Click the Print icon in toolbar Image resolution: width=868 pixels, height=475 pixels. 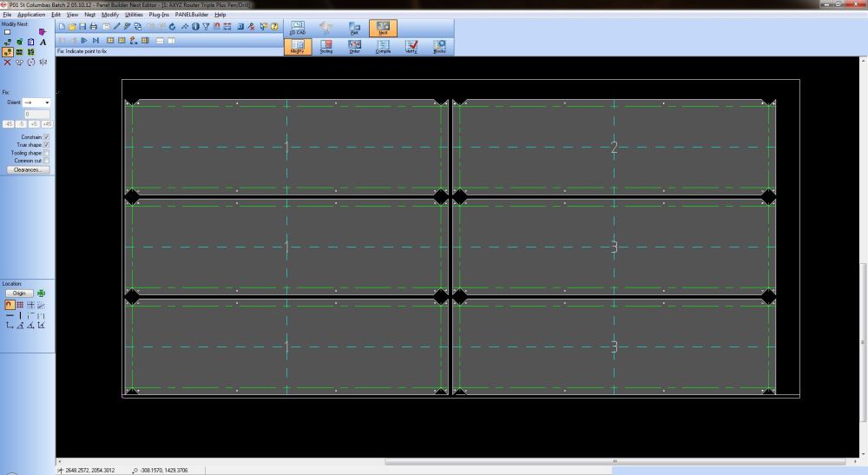coord(93,27)
